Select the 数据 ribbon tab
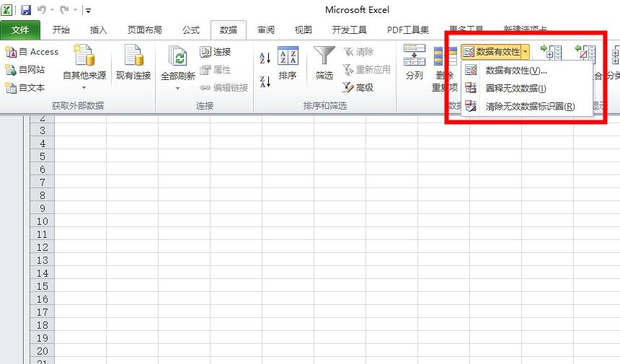Screen dimensions: 620x364 pyautogui.click(x=229, y=30)
